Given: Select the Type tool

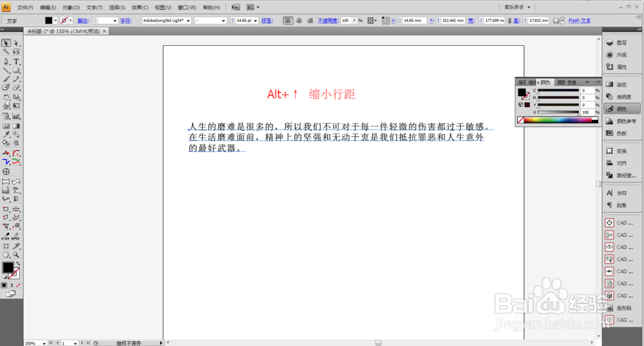Looking at the screenshot, I should click(x=16, y=62).
